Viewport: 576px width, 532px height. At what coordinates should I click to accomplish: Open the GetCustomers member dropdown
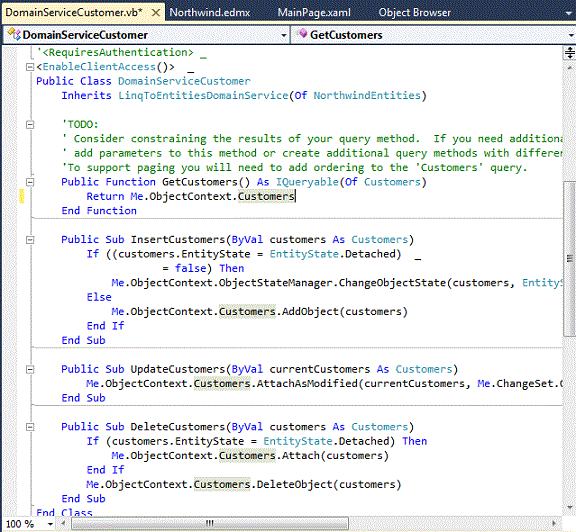(x=571, y=35)
